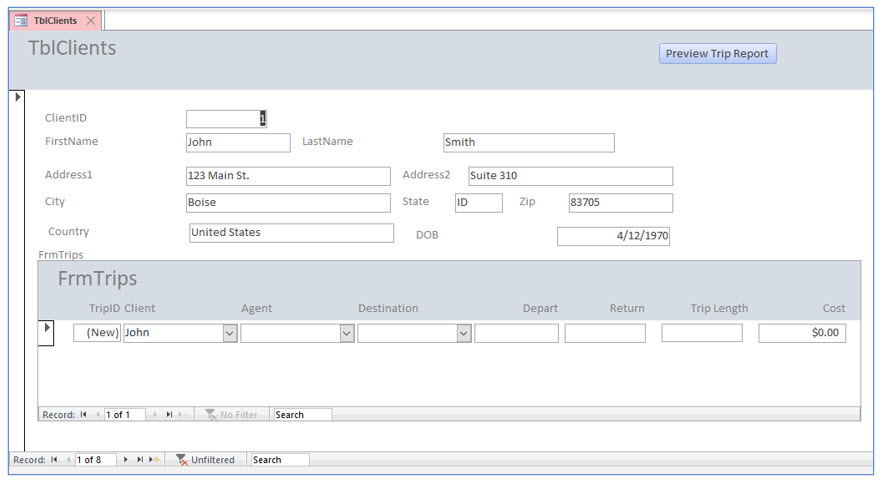Click the 'Trip Length' column label
The width and height of the screenshot is (882, 480).
[719, 308]
